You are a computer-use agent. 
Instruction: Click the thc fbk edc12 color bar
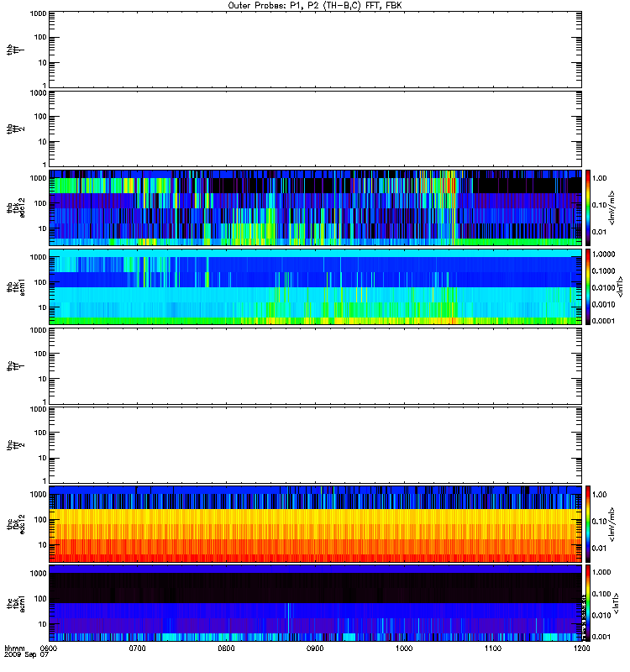click(x=588, y=524)
